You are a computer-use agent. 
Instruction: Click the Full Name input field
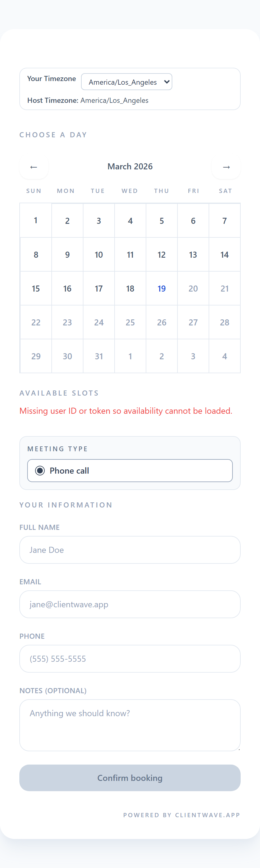coord(130,550)
